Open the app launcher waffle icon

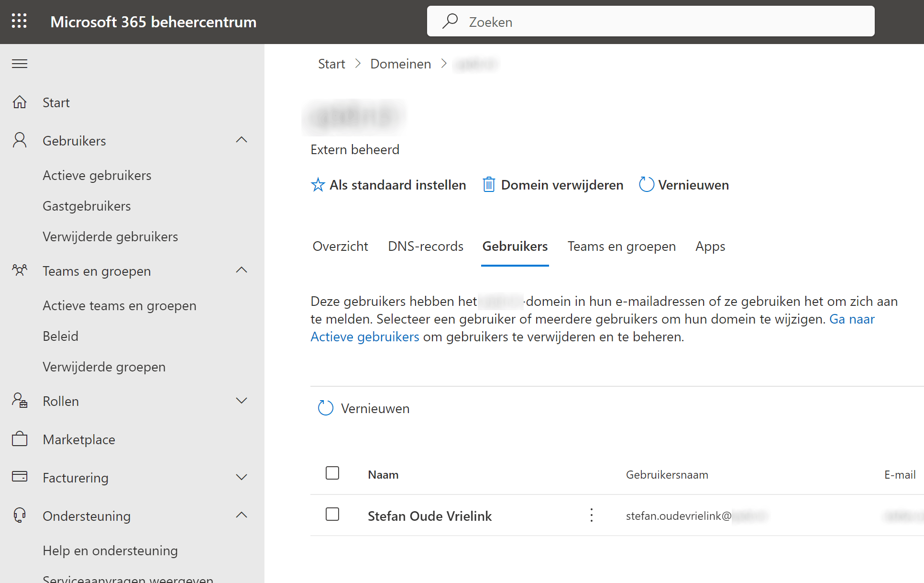[19, 21]
